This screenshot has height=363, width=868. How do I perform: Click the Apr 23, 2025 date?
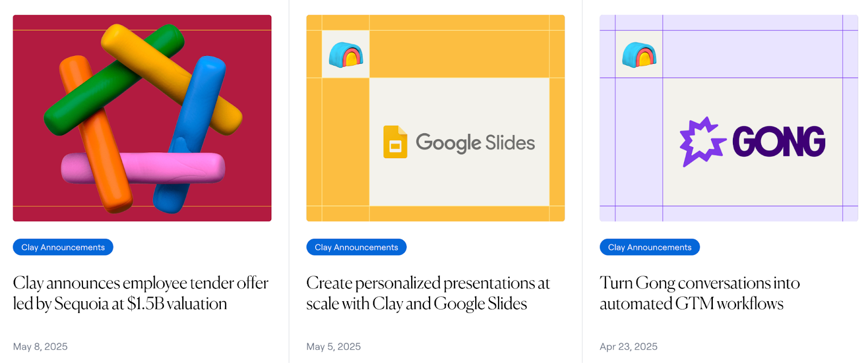[628, 347]
